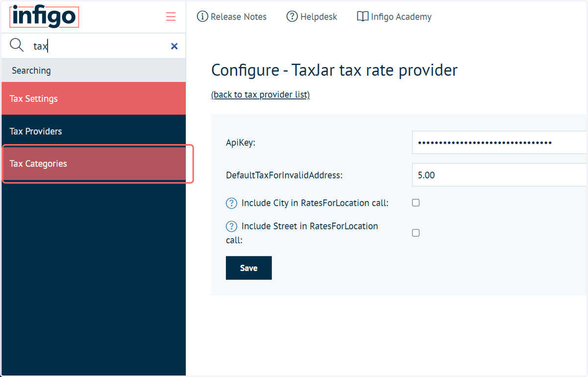Open Infigo Academy link
The image size is (588, 377).
[x=401, y=17]
